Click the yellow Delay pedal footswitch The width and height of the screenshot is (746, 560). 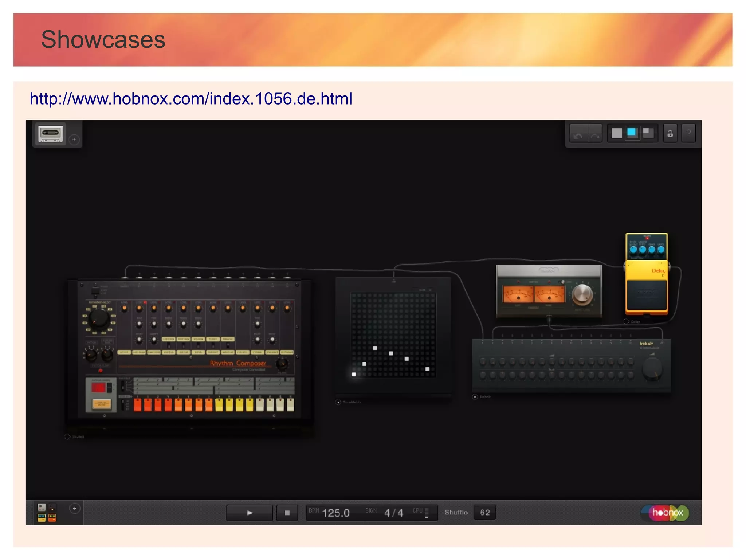click(x=647, y=295)
